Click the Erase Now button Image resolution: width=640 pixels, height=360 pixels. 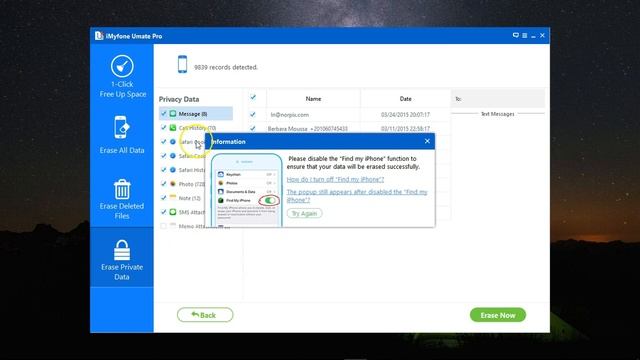[498, 315]
